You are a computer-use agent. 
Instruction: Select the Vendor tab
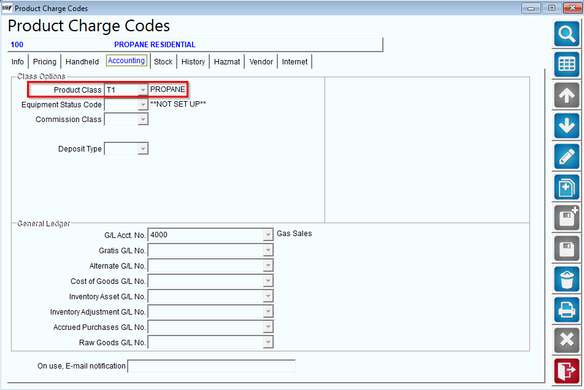tap(261, 62)
